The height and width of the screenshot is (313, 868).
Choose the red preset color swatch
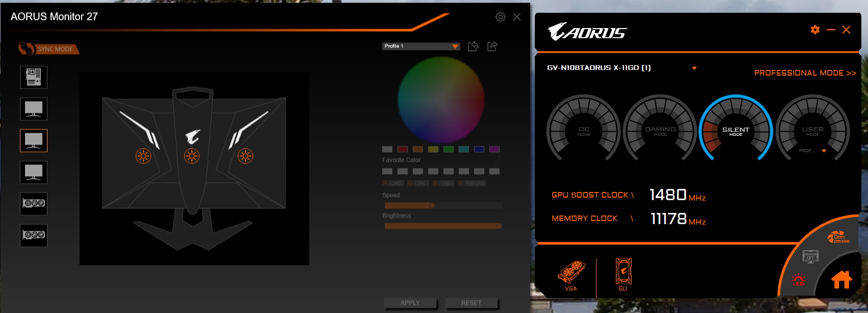click(403, 149)
